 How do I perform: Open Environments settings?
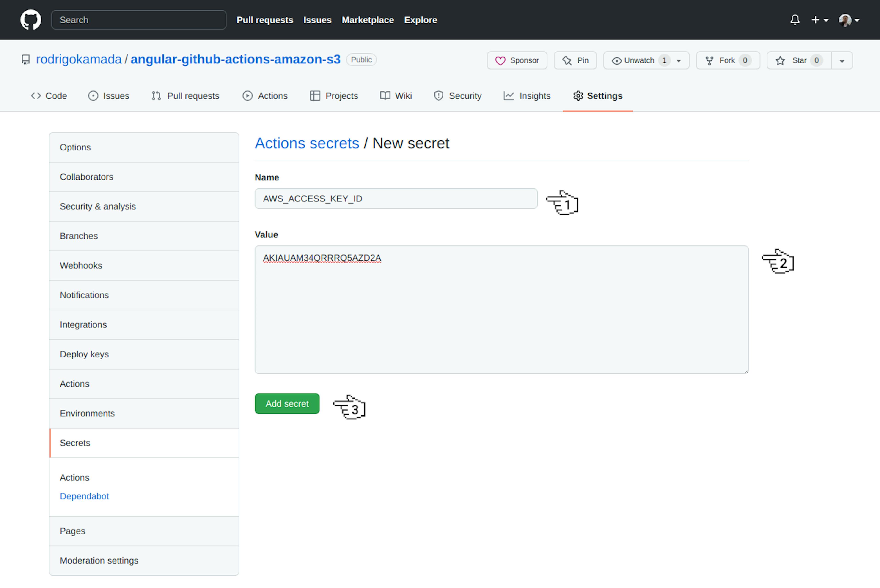click(x=144, y=414)
